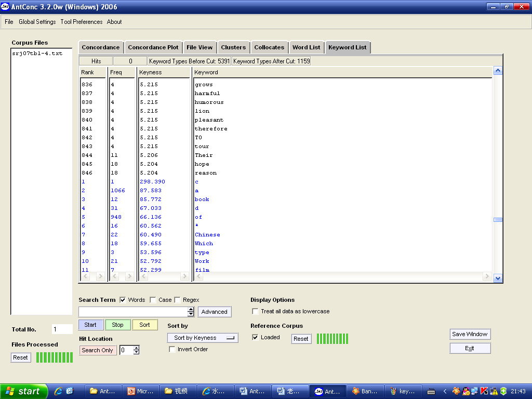The width and height of the screenshot is (532, 399).
Task: Open Advanced search options
Action: pos(215,312)
